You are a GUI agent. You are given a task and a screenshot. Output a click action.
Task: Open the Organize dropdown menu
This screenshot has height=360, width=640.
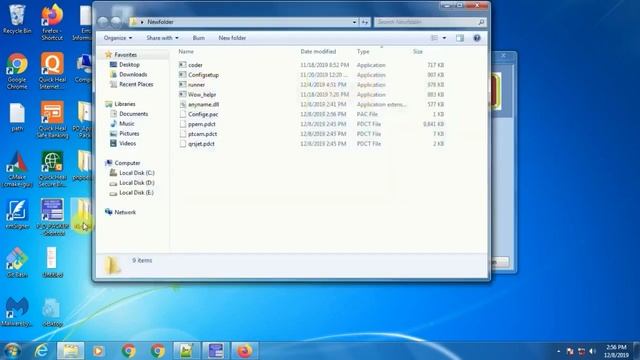118,38
